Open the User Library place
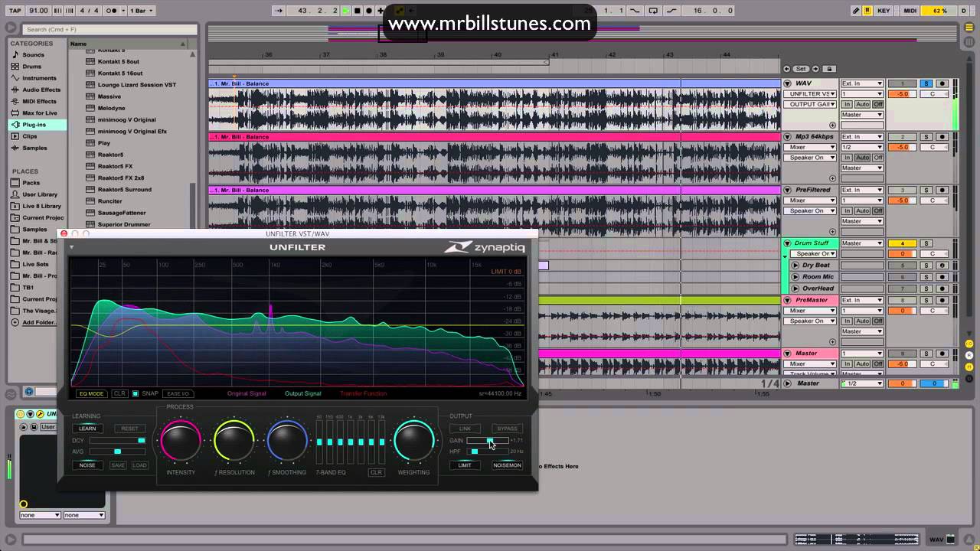This screenshot has height=551, width=980. pos(40,194)
